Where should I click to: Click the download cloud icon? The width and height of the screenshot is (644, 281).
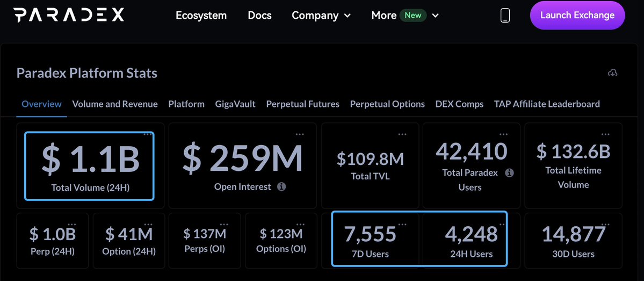[x=612, y=73]
